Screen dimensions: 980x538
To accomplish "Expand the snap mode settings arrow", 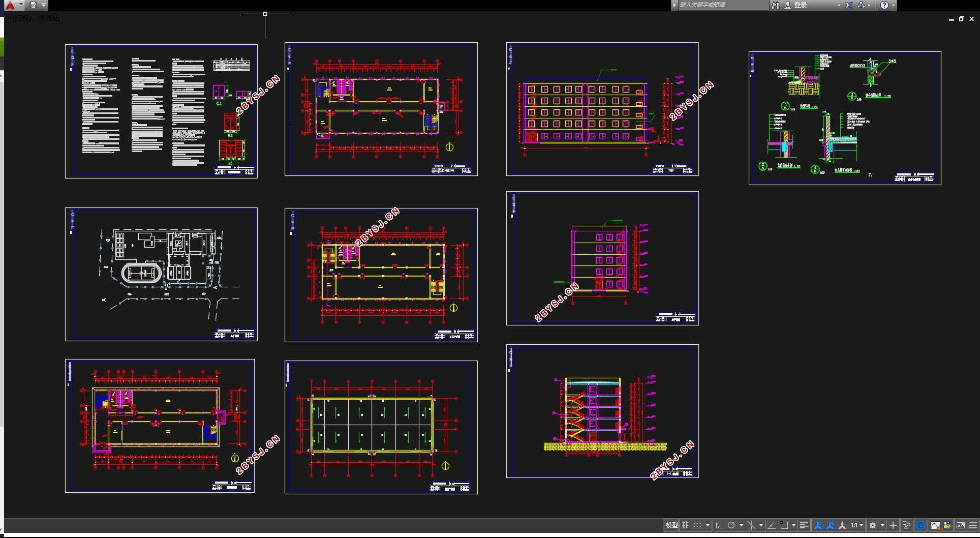I will (x=708, y=525).
